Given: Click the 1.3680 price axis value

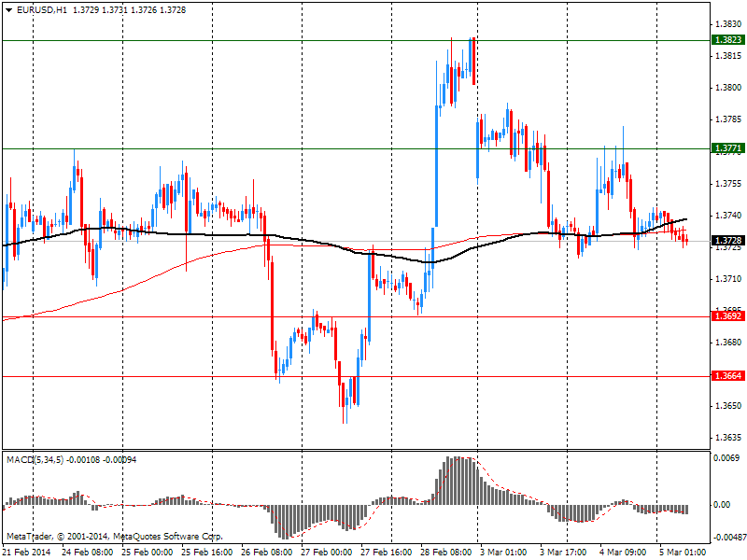Looking at the screenshot, I should coord(728,343).
